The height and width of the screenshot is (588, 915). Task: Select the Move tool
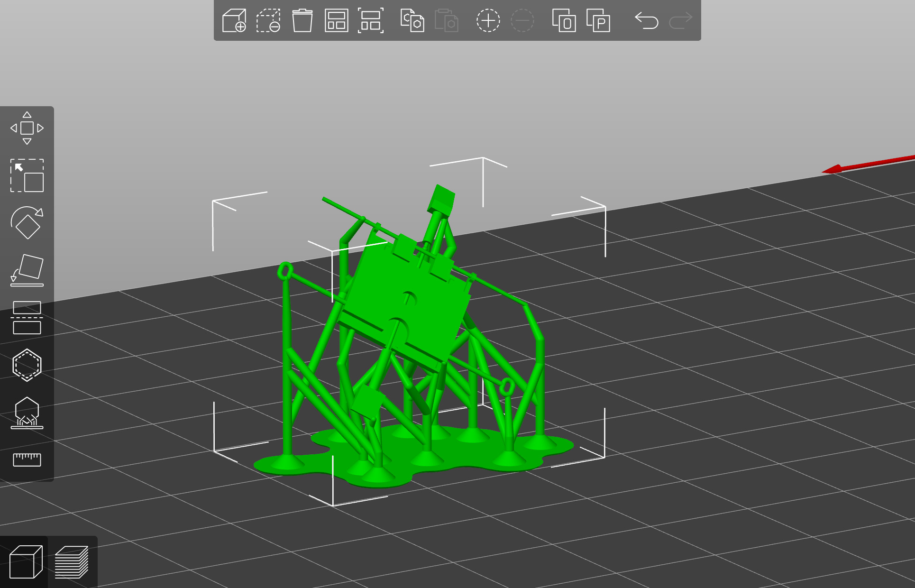point(27,128)
